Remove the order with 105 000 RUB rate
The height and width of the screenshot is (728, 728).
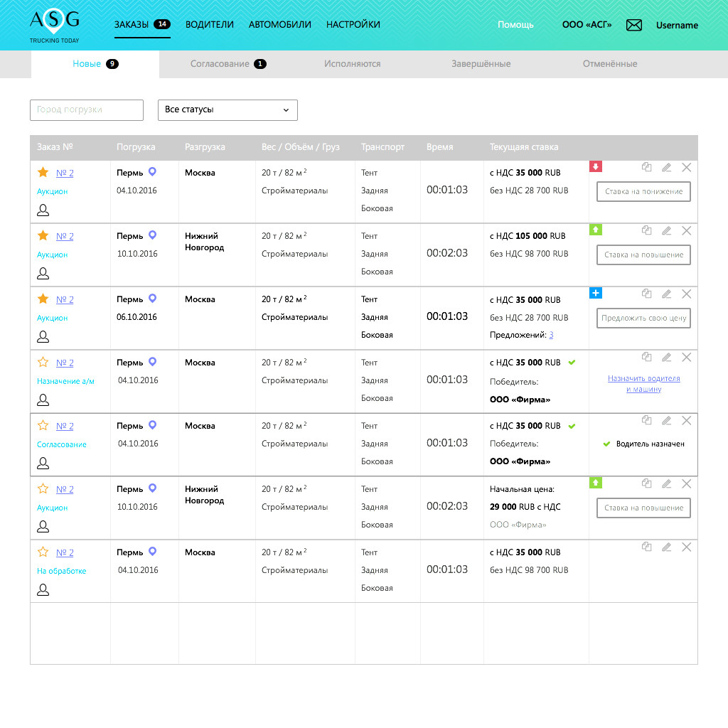(x=687, y=230)
